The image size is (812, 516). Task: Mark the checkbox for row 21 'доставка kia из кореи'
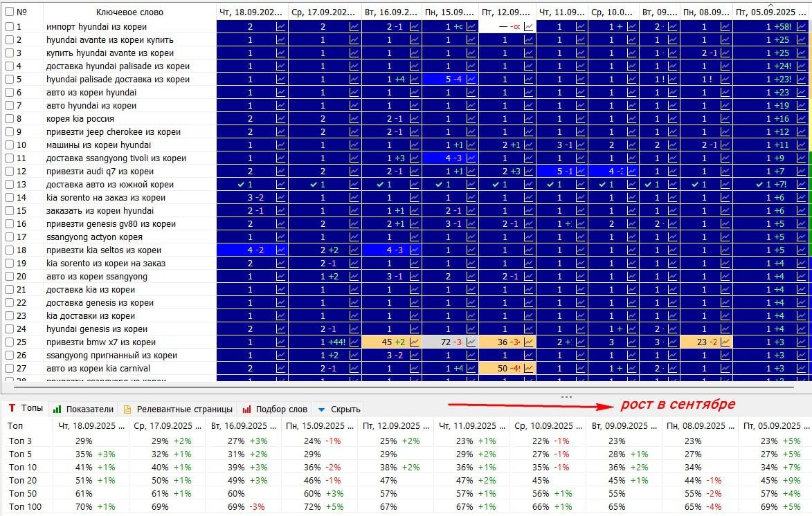9,289
